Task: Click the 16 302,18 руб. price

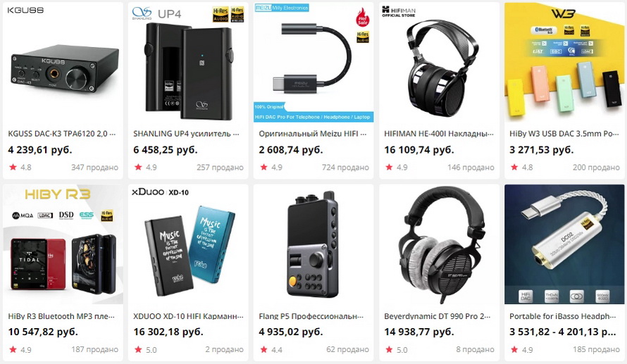Action: pyautogui.click(x=168, y=332)
